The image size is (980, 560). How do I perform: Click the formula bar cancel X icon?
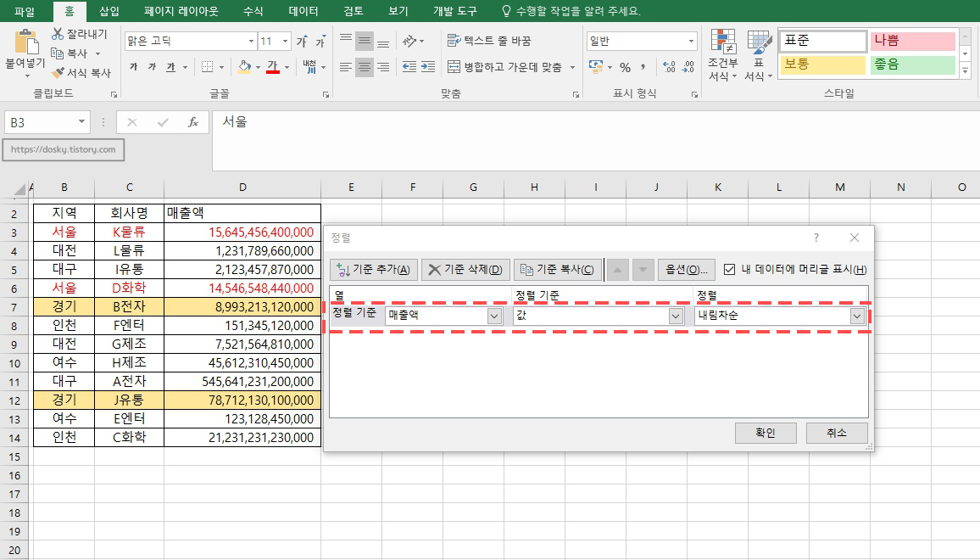tap(132, 123)
